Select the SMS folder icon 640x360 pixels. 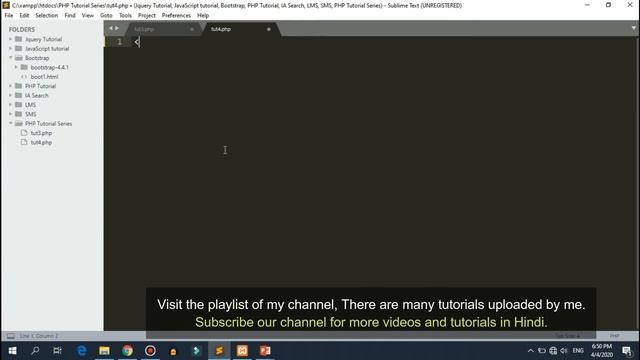click(x=18, y=114)
